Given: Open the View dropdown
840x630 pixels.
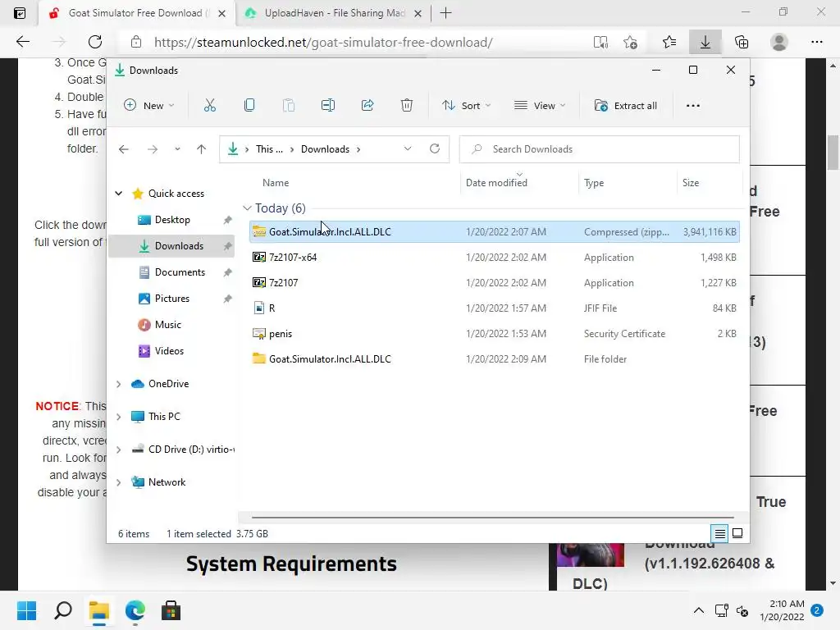Looking at the screenshot, I should tap(540, 106).
